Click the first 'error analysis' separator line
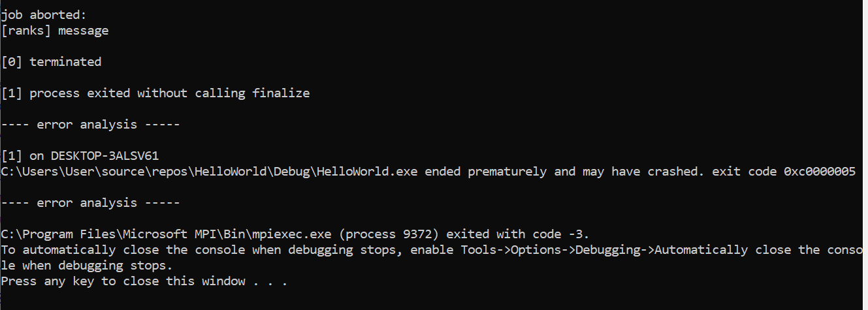 [x=91, y=125]
